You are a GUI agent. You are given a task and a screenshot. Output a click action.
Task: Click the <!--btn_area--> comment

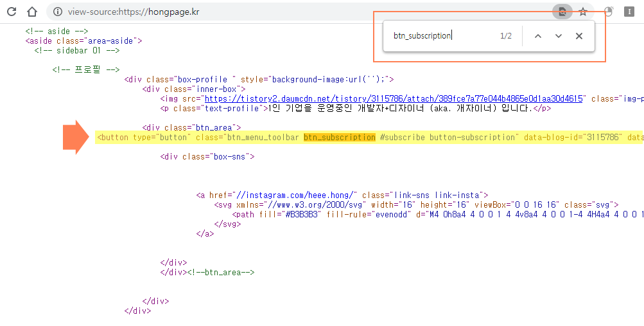[x=221, y=272]
